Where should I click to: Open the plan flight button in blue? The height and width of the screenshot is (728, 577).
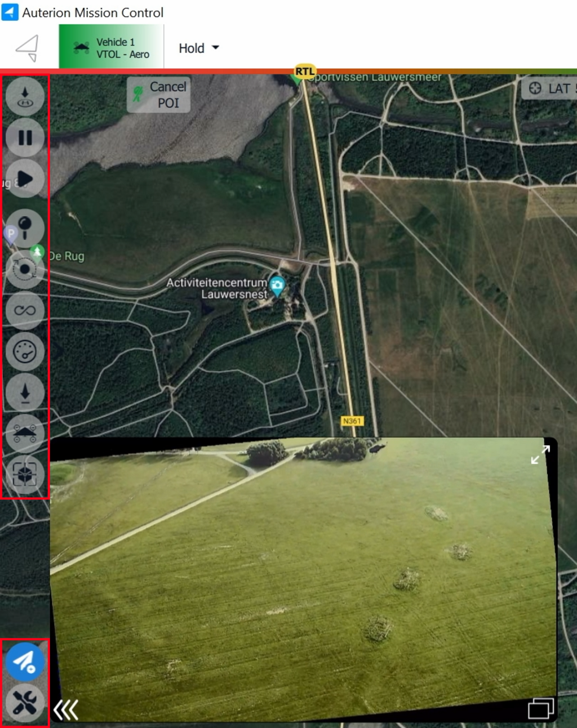(25, 662)
